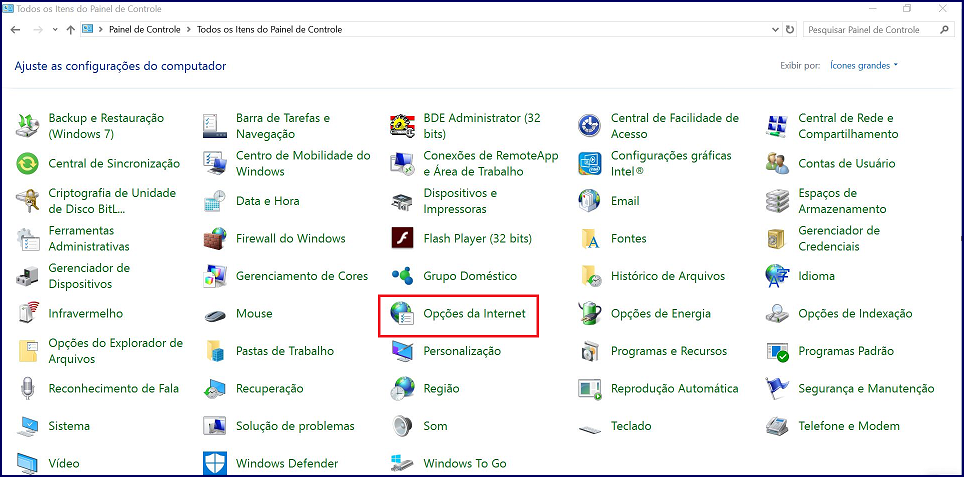Open Backup e Restauração icon
The image size is (964, 477).
pyautogui.click(x=28, y=126)
